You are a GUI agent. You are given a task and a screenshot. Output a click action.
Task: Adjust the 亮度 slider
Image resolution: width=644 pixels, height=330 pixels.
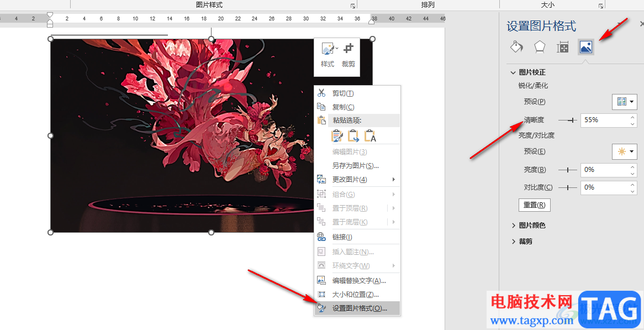click(567, 170)
